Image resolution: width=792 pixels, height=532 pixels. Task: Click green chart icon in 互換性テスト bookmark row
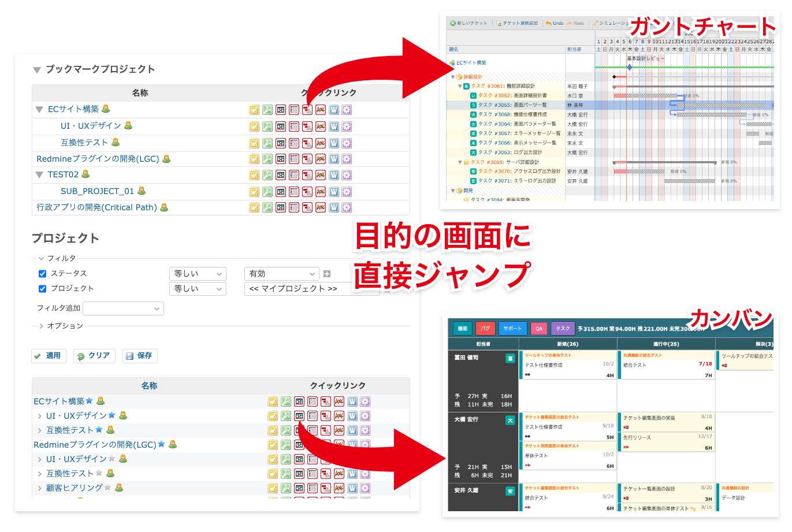pyautogui.click(x=267, y=143)
